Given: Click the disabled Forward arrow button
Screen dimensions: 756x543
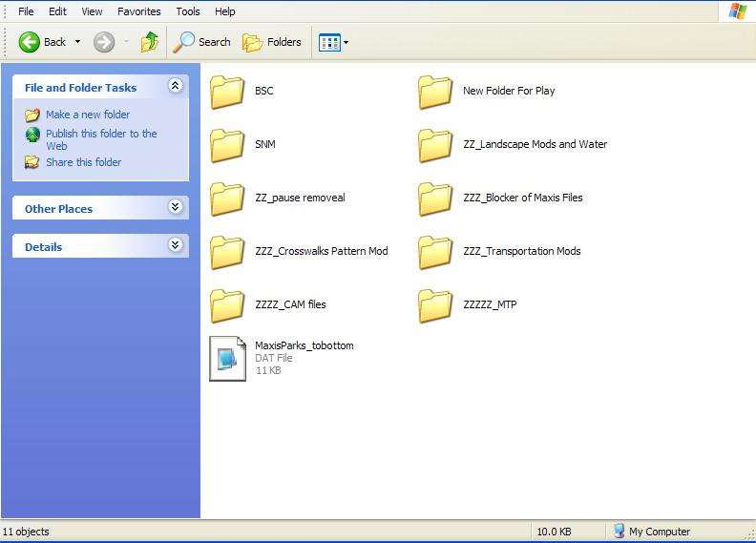Looking at the screenshot, I should [104, 42].
